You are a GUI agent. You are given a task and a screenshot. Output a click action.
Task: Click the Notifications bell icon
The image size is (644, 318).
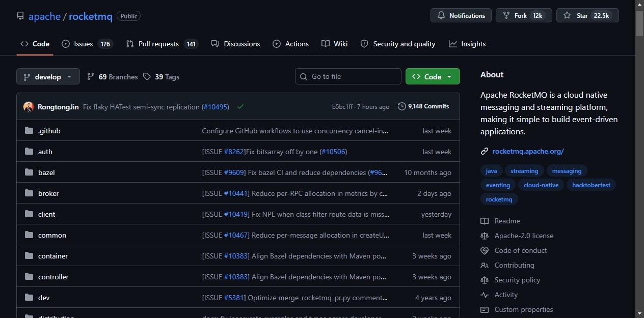pyautogui.click(x=441, y=16)
